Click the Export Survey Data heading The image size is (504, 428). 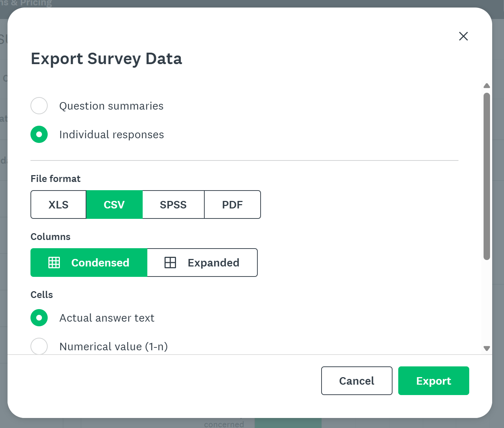click(x=106, y=58)
